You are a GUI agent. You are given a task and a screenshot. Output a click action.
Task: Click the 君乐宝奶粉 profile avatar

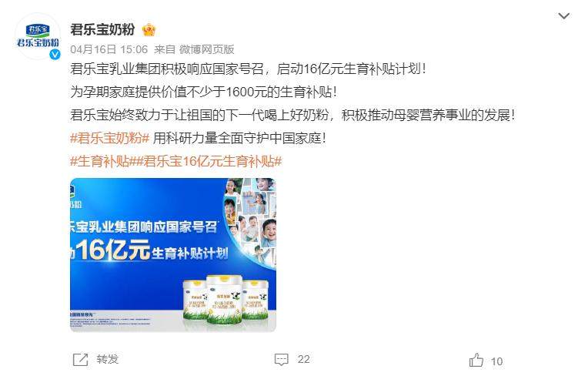38,36
